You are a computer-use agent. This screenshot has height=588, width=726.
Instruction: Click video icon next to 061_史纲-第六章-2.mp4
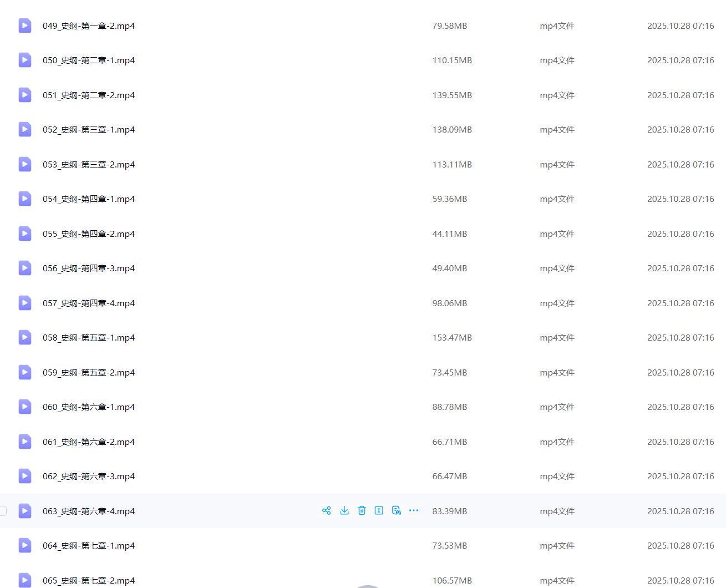(x=25, y=442)
